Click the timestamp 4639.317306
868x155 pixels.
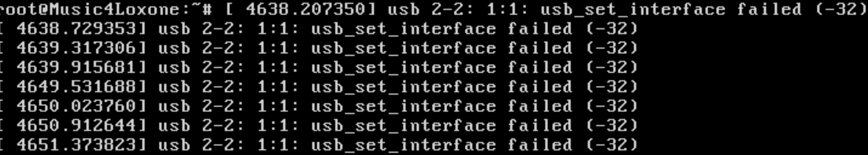point(76,48)
